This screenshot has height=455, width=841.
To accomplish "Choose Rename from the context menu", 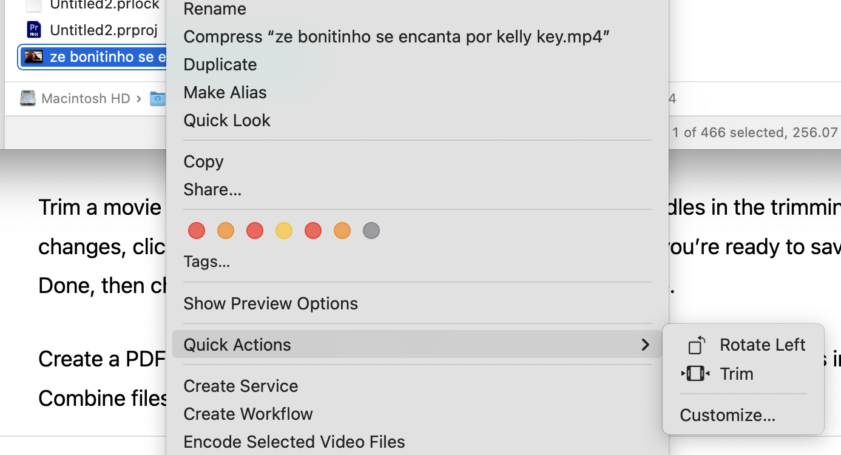I will tap(215, 9).
